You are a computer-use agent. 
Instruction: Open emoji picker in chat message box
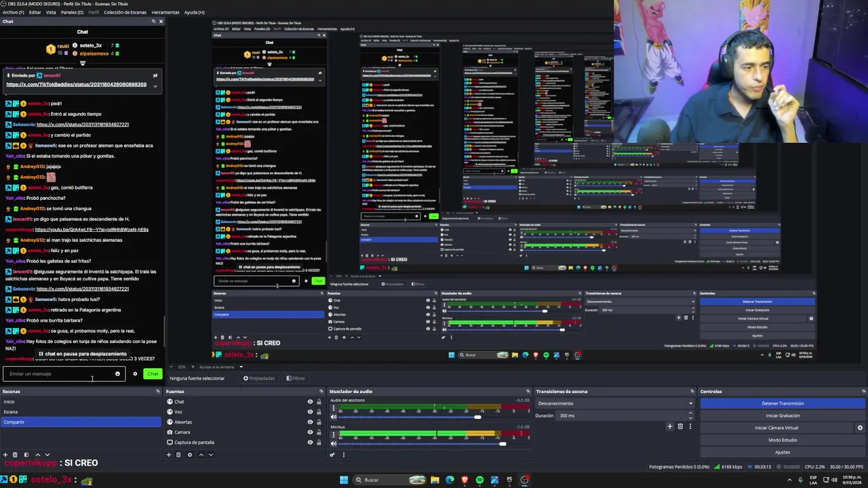(117, 373)
